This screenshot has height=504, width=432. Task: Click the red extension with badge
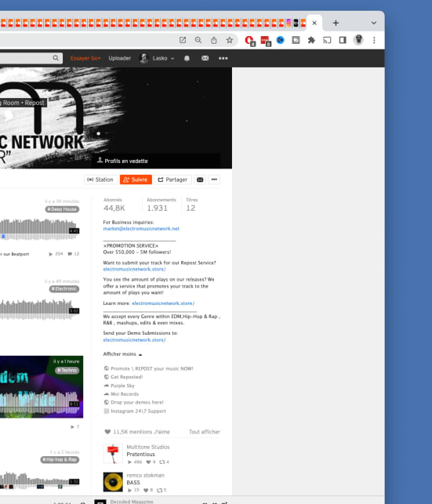coord(266,41)
